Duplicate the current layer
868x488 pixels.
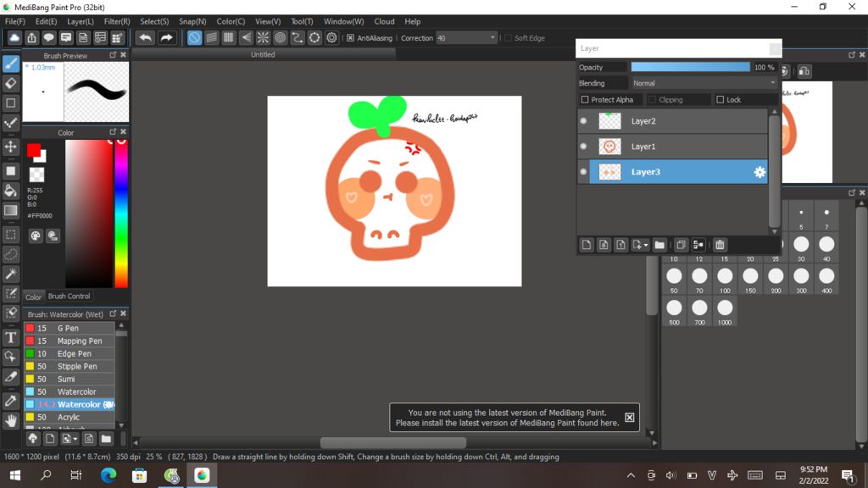click(681, 245)
